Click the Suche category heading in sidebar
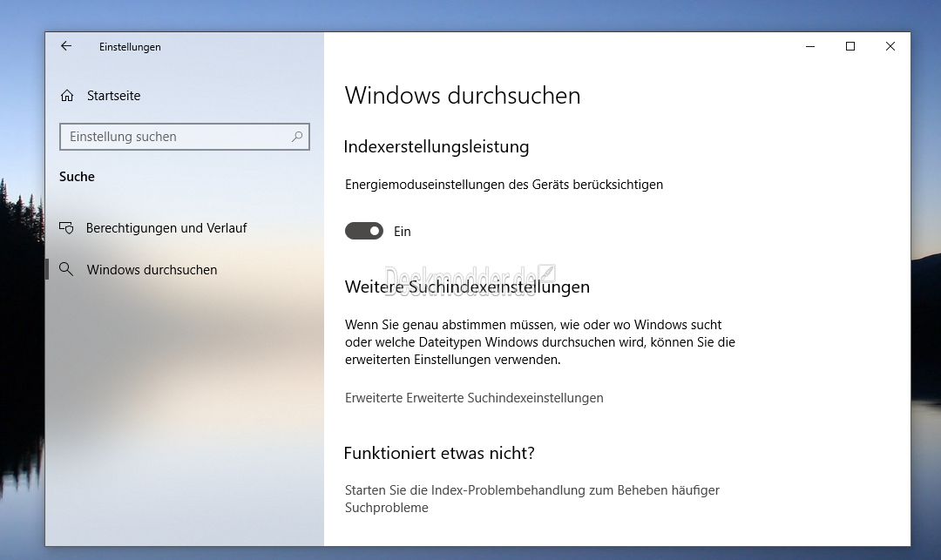Viewport: 941px width, 560px height. point(77,176)
